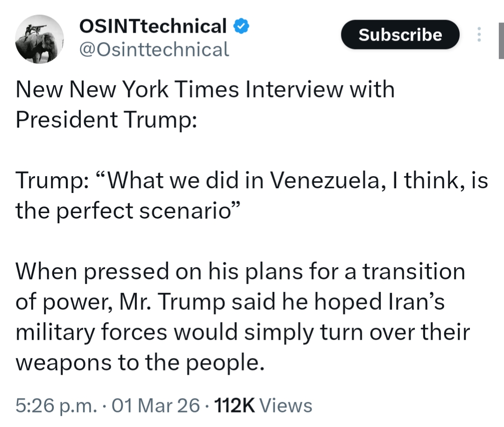The image size is (504, 427).
Task: Click the 'military forces would simply turn' line
Action: (242, 332)
